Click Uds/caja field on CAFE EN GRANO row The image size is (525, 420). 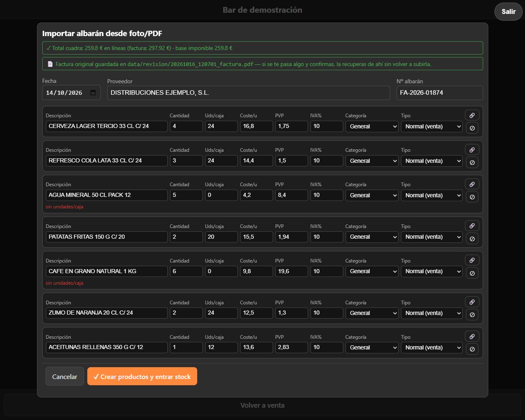pos(221,271)
